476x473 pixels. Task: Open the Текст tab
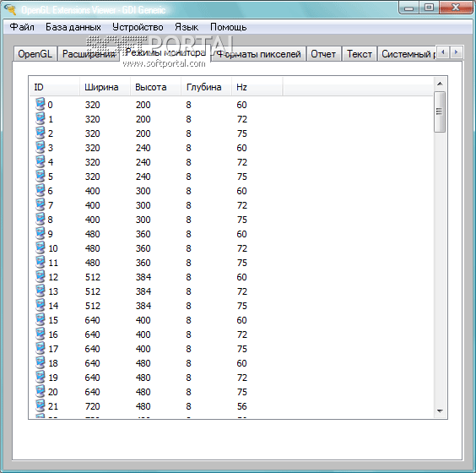point(360,54)
